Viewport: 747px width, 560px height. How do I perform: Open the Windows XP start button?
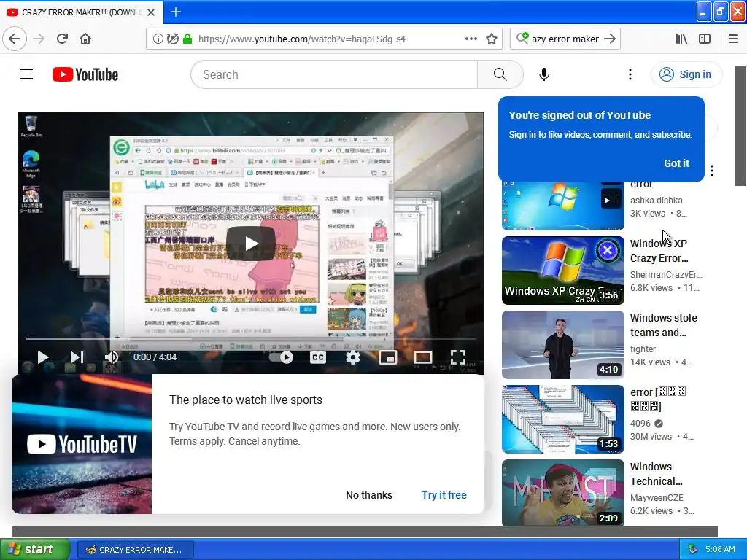(x=35, y=550)
